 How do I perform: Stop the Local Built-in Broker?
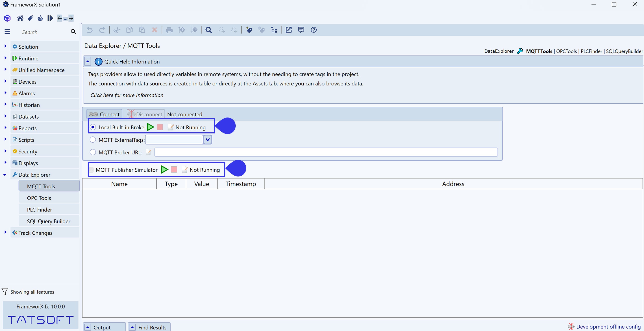pyautogui.click(x=160, y=127)
